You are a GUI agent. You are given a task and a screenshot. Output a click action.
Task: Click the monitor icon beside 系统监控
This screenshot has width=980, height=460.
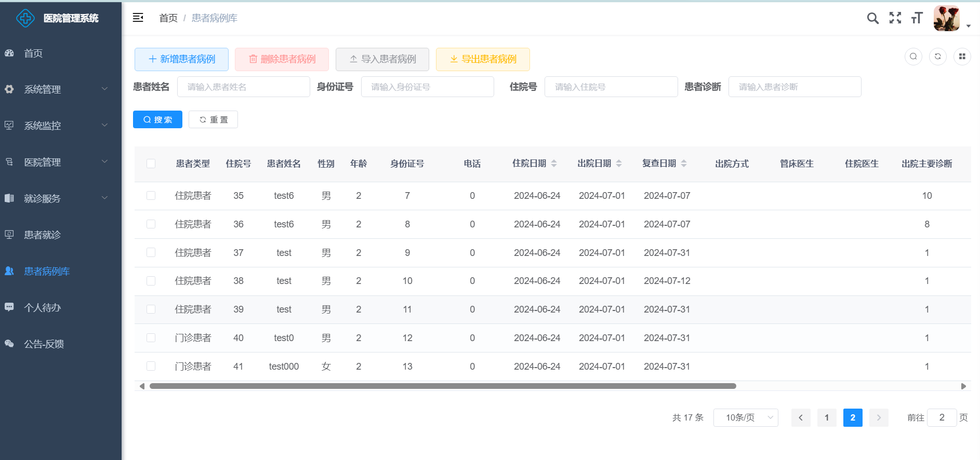(9, 125)
